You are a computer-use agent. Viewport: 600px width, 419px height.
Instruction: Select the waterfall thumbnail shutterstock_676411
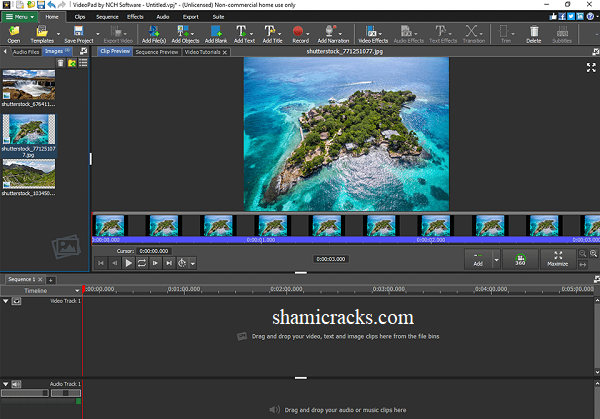coord(29,85)
